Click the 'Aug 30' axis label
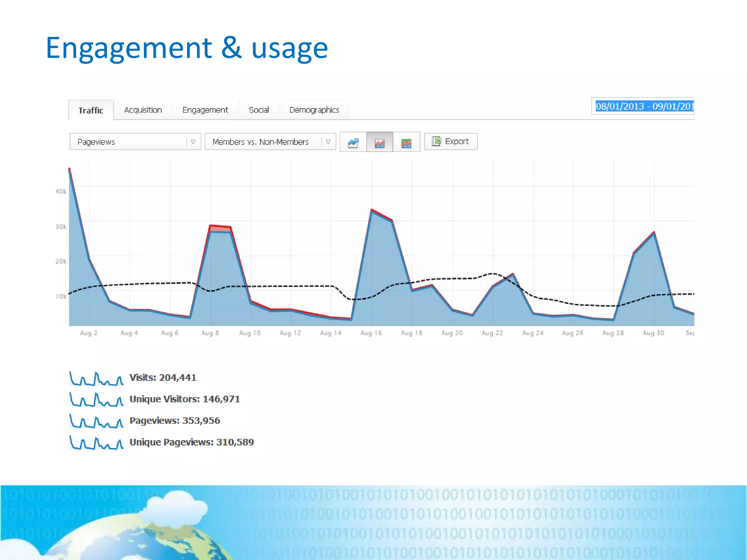747x560 pixels. point(653,333)
